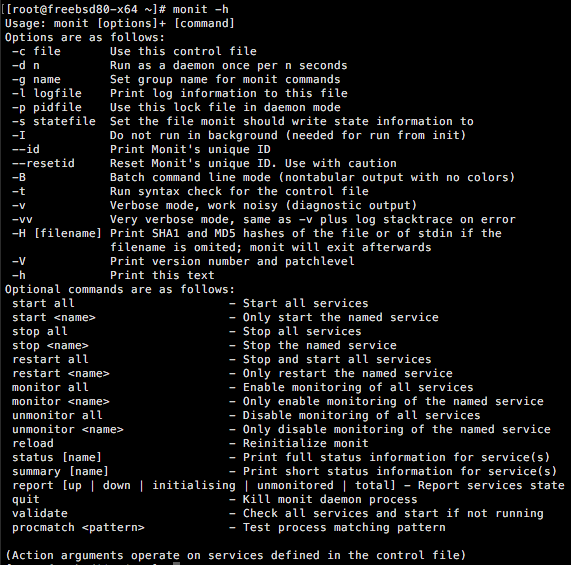Click the '-s statefile' option entry
This screenshot has height=565, width=571.
(54, 121)
